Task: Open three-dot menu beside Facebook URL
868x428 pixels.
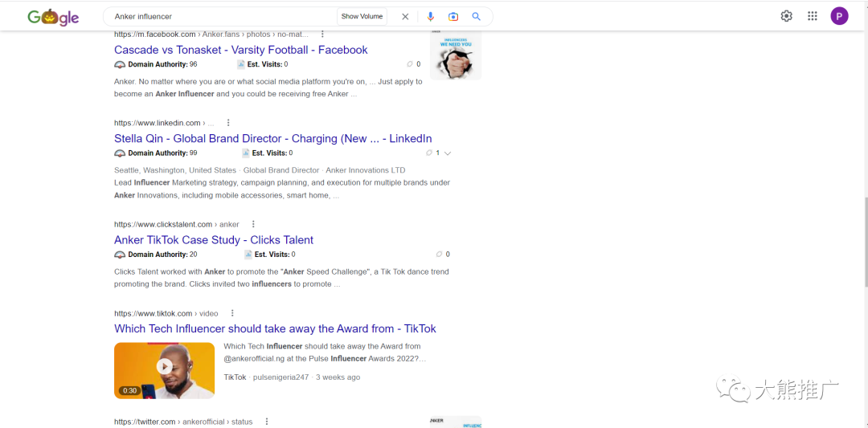Action: pyautogui.click(x=323, y=35)
